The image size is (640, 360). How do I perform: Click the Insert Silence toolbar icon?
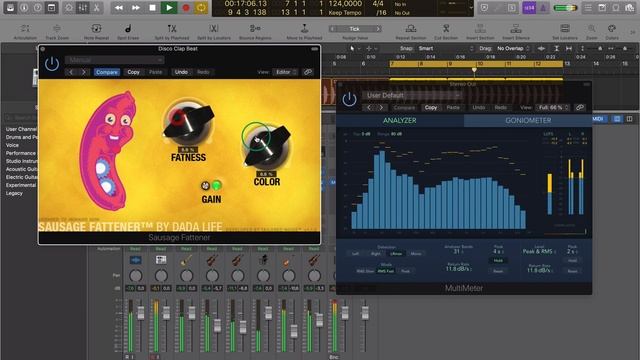[x=516, y=28]
